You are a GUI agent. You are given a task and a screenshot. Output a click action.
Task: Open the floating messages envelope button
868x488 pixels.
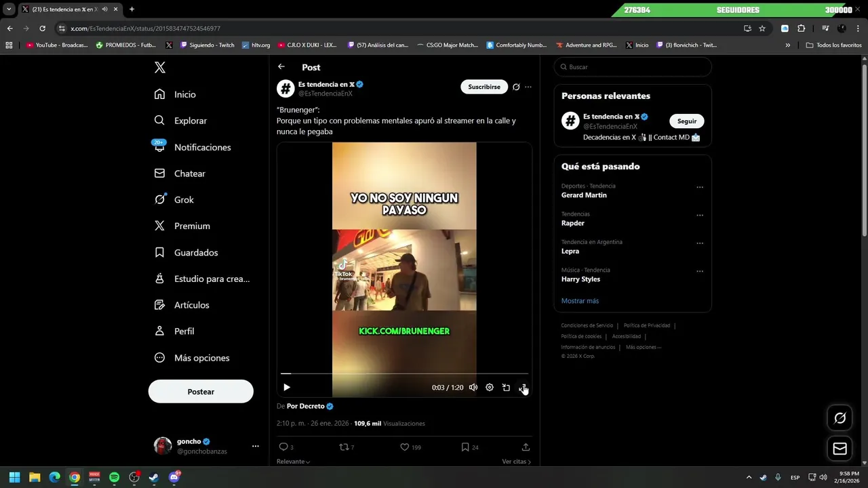click(840, 449)
